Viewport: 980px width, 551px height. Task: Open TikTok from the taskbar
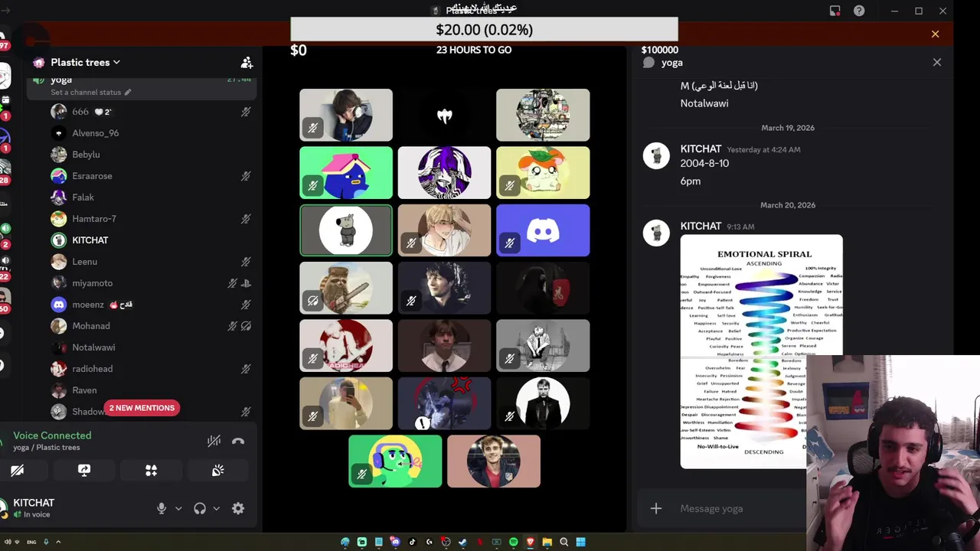click(412, 542)
